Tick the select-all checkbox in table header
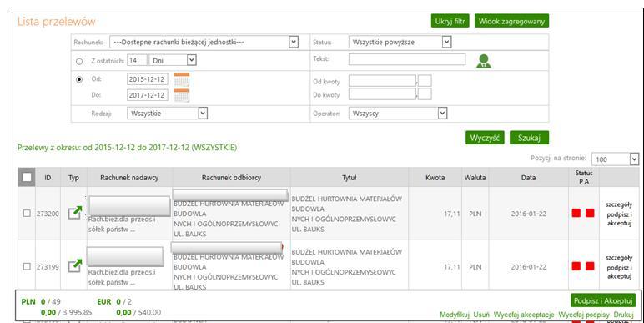 [x=27, y=177]
